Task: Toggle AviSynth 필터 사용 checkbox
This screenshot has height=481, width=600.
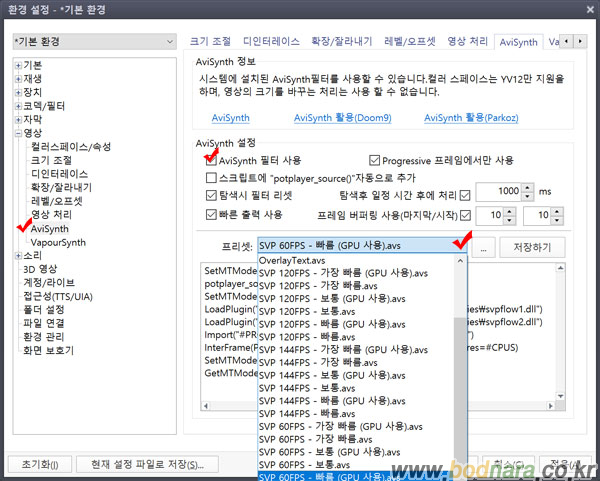Action: point(211,160)
